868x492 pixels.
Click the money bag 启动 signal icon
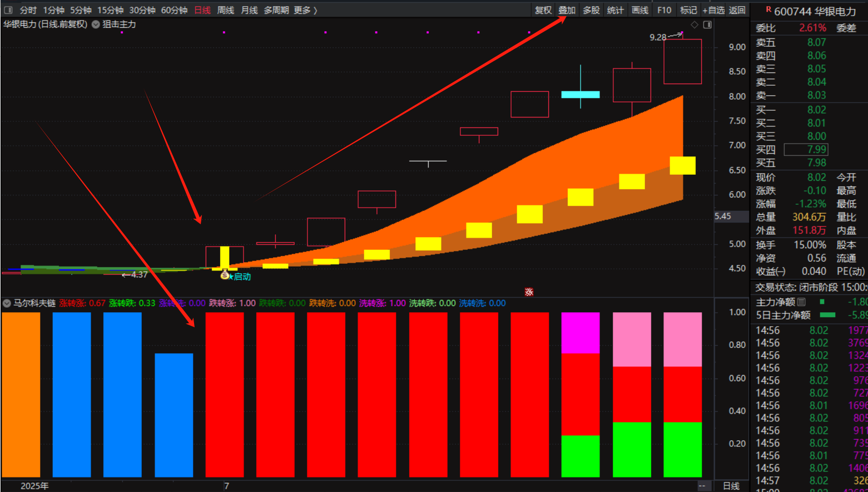(x=225, y=275)
